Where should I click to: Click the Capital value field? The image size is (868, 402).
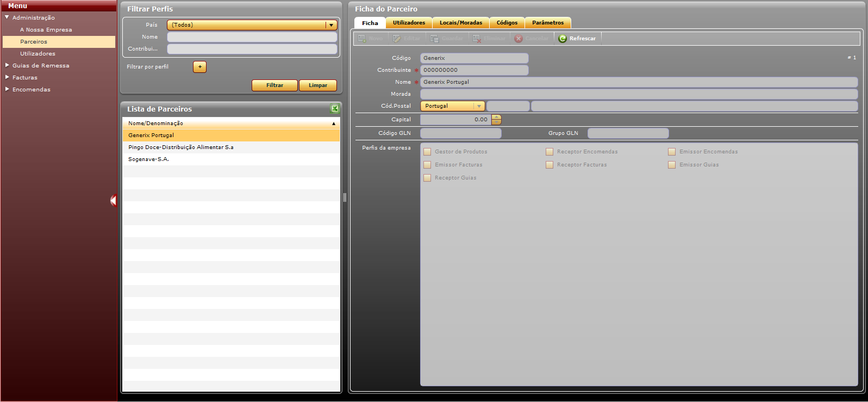[x=456, y=120]
